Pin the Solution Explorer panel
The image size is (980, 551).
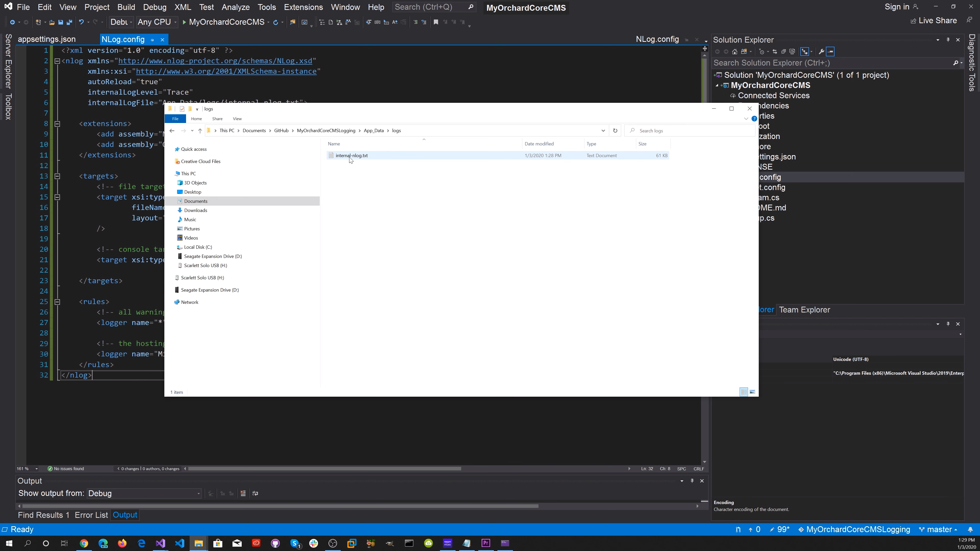click(948, 40)
